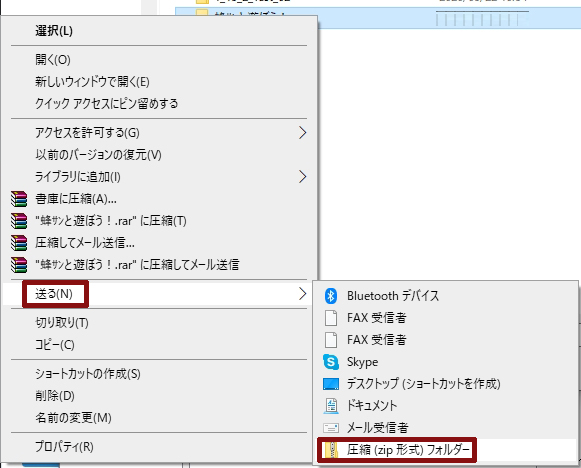Image resolution: width=581 pixels, height=468 pixels.
Task: Click the first FAX 受信者 document icon
Action: pos(331,318)
